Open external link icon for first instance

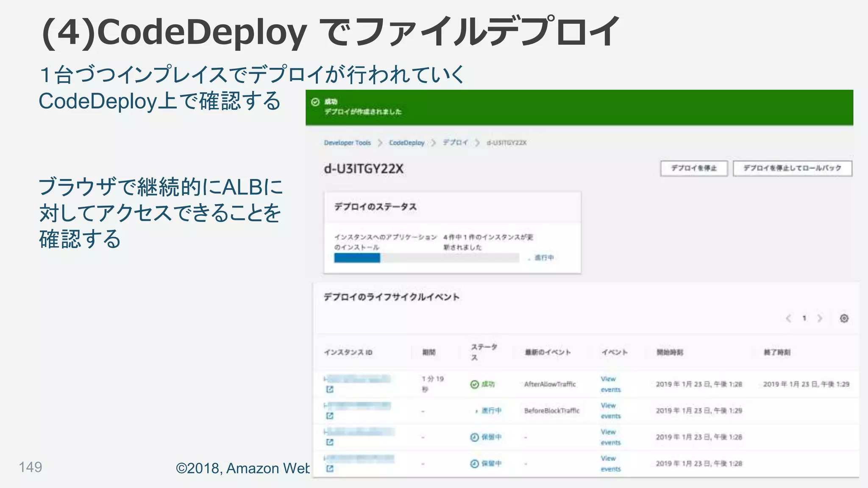(x=330, y=389)
